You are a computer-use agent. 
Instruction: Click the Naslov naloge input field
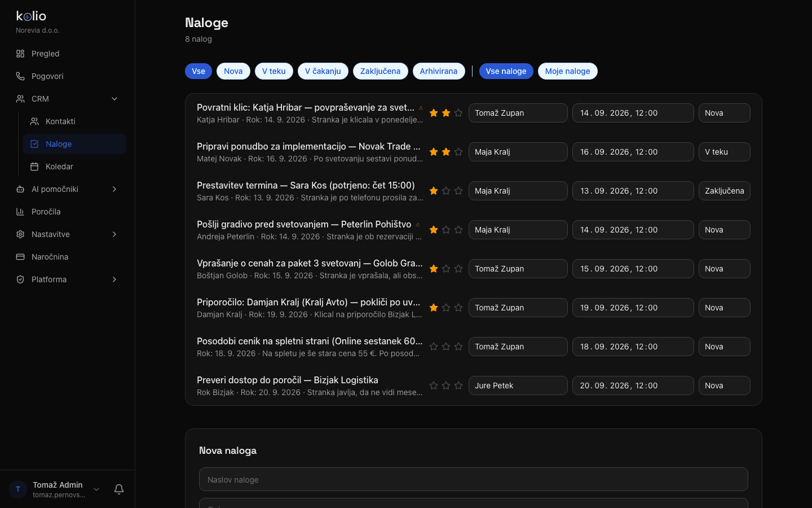474,479
